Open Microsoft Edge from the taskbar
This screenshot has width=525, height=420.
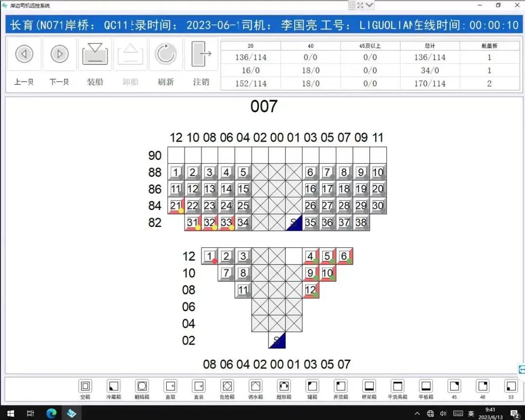pyautogui.click(x=51, y=413)
